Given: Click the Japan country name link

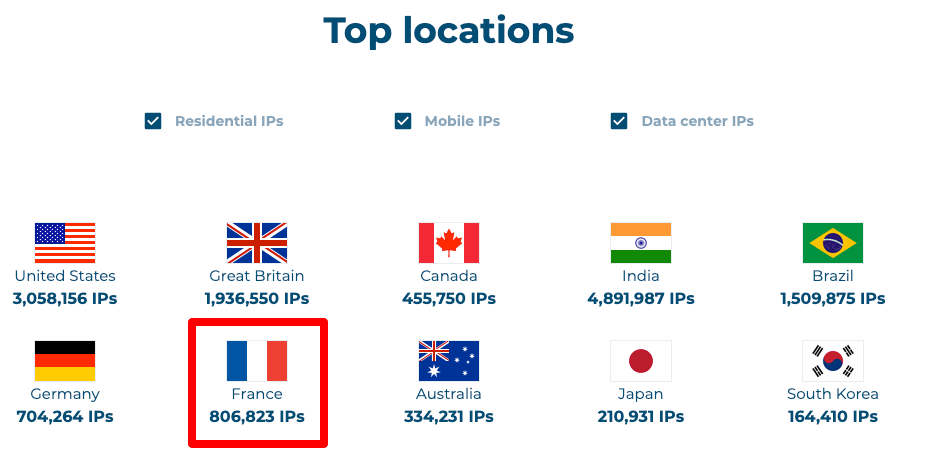Looking at the screenshot, I should tap(641, 394).
